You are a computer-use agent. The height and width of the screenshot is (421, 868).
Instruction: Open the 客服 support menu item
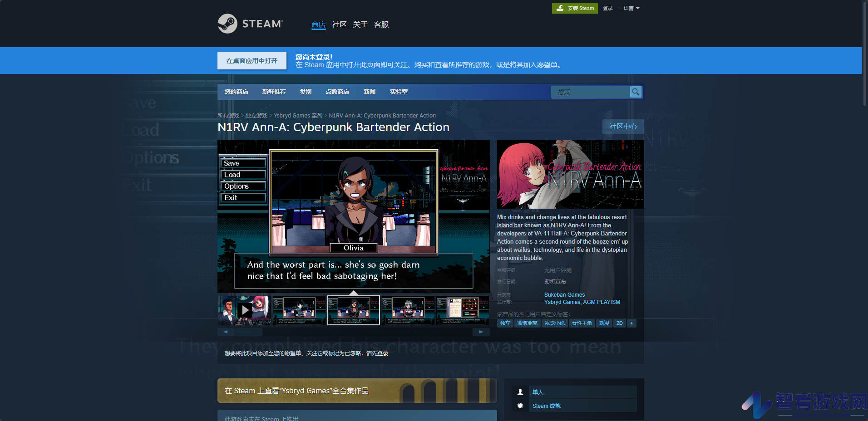pyautogui.click(x=381, y=24)
